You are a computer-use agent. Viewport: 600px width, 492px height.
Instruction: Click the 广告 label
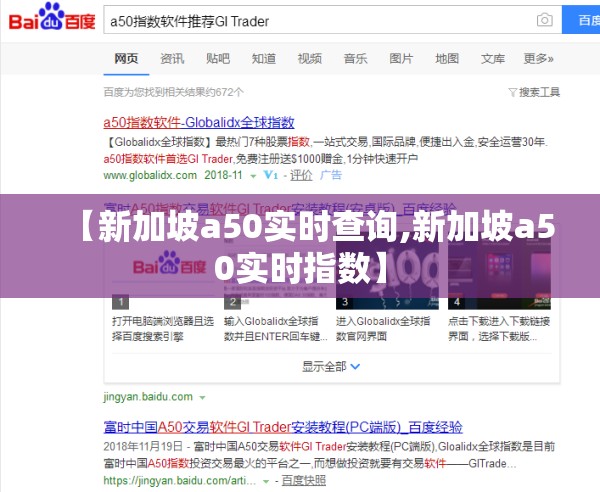(331, 175)
